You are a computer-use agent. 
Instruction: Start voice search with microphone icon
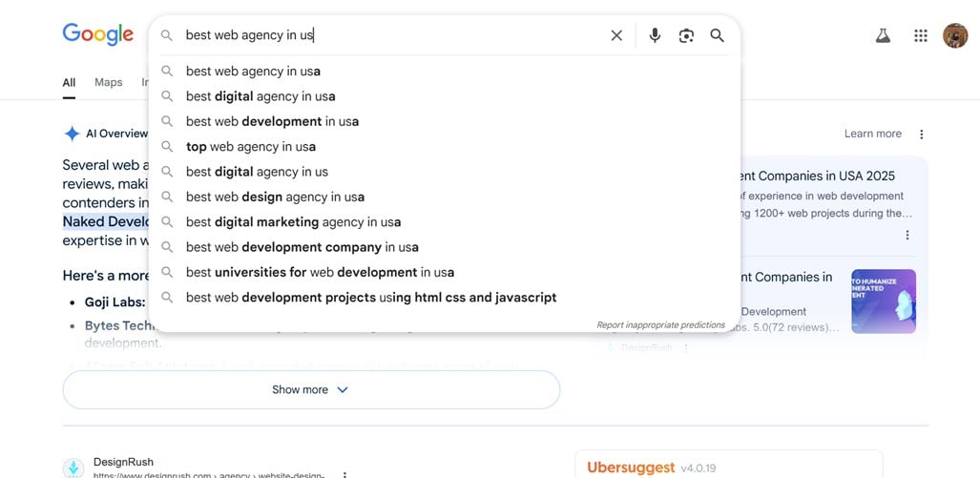pos(655,35)
